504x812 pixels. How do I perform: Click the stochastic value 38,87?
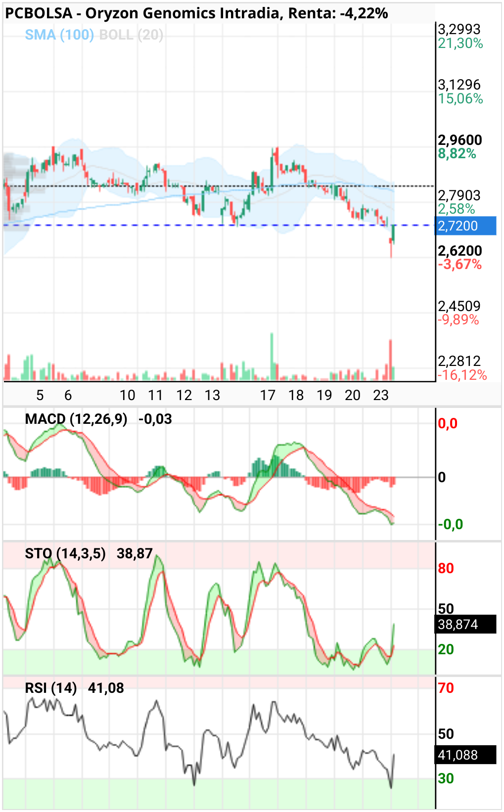pos(135,553)
